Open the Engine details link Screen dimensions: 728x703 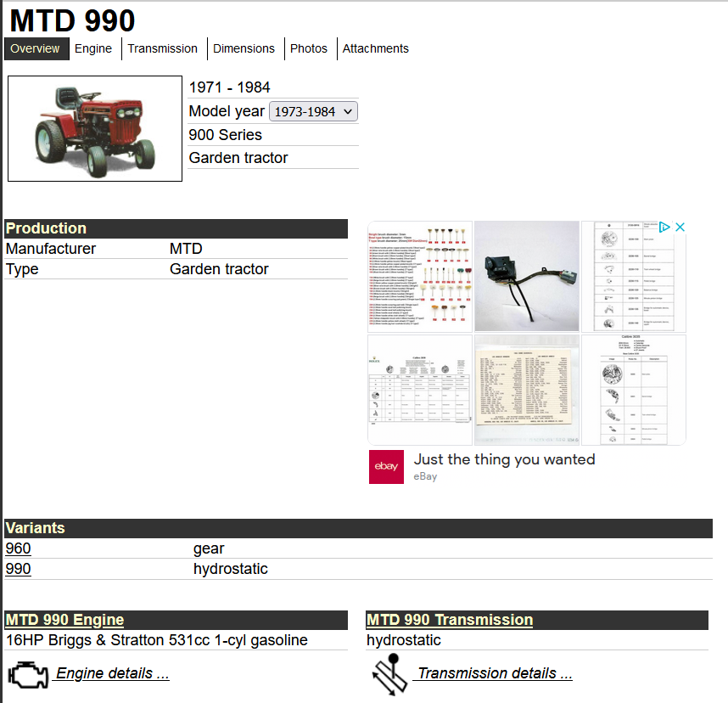tap(110, 673)
